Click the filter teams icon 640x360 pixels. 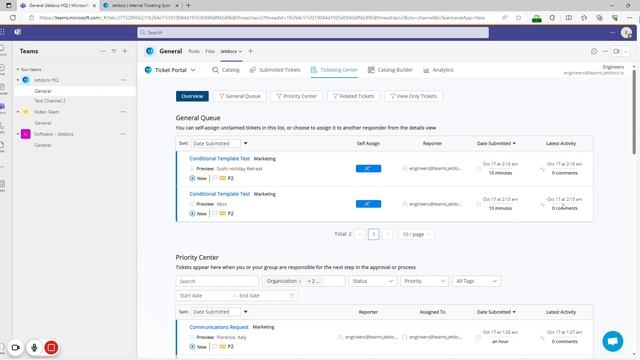click(x=114, y=51)
